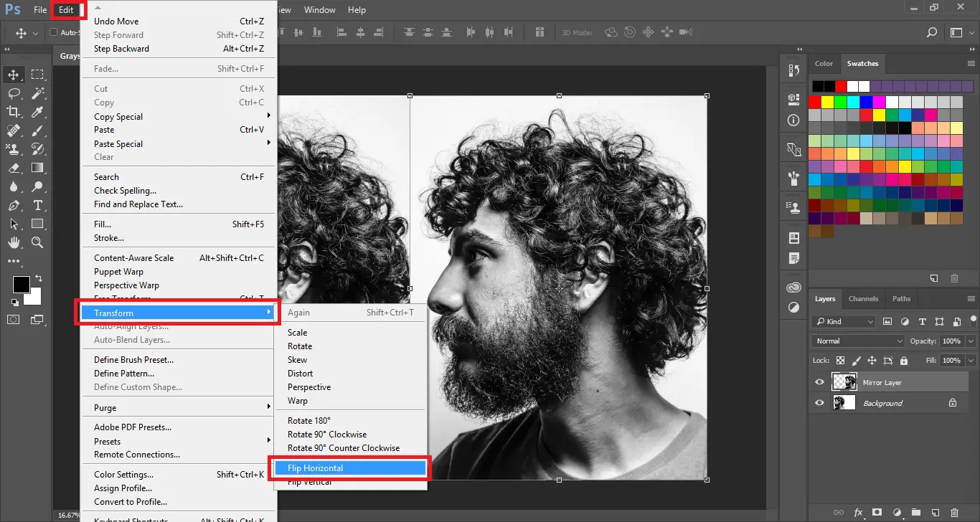This screenshot has width=980, height=522.
Task: Hide the Mirror Layer eye icon
Action: click(x=819, y=382)
